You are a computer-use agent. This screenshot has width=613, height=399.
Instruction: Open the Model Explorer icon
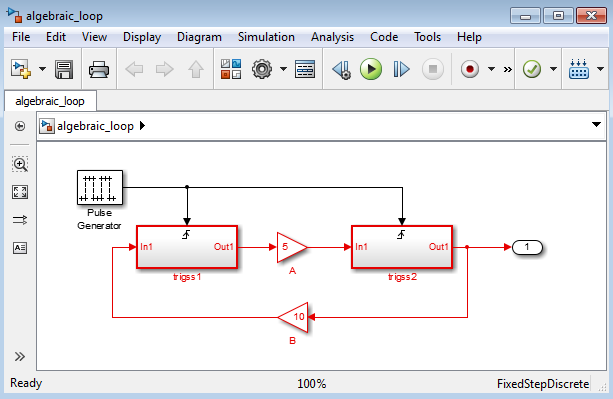[x=305, y=69]
